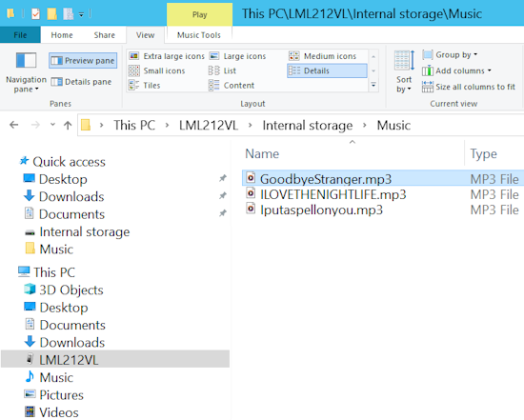524x420 pixels.
Task: Click the Back navigation arrow
Action: tap(13, 125)
